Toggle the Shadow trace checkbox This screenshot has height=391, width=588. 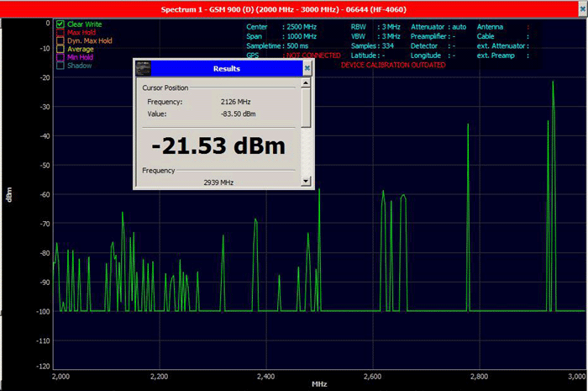60,66
